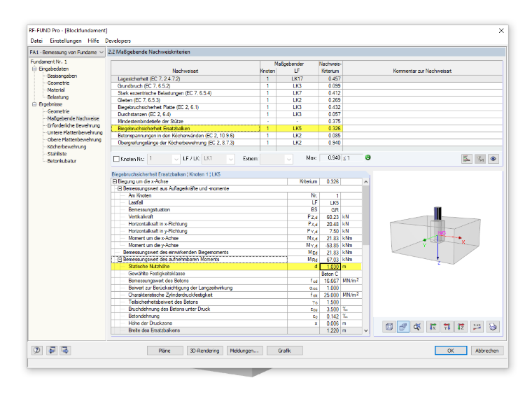Viewport: 532px width, 399px height.
Task: Open the Developers menu
Action: (118, 41)
